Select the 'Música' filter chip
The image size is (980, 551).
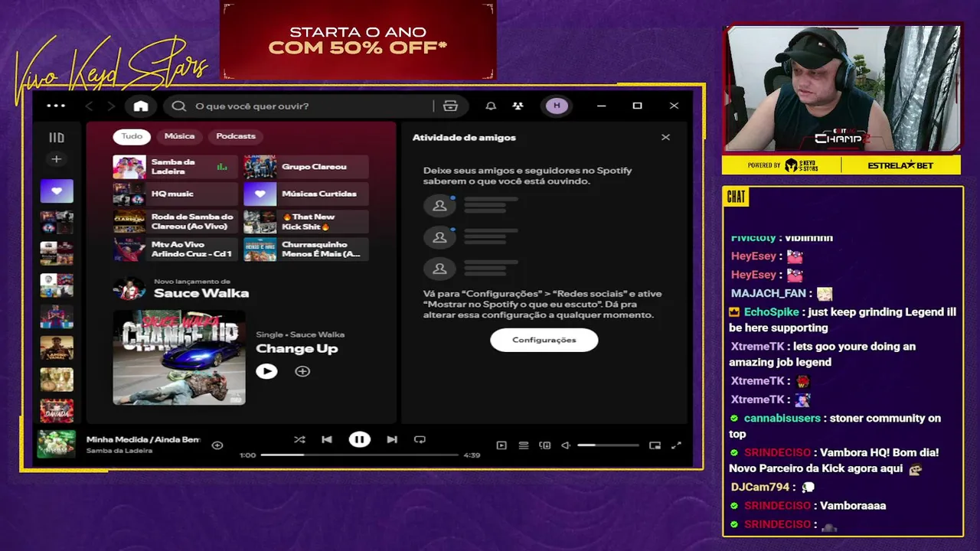[179, 136]
